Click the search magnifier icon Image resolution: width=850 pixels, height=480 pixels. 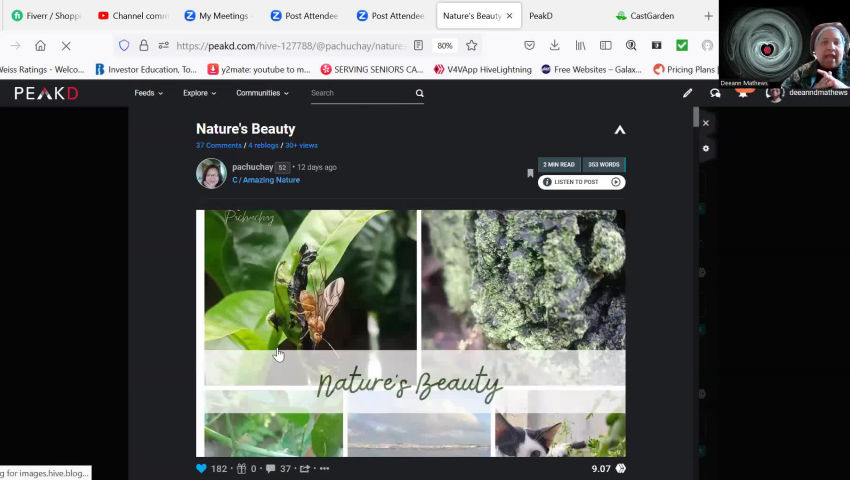[x=420, y=93]
